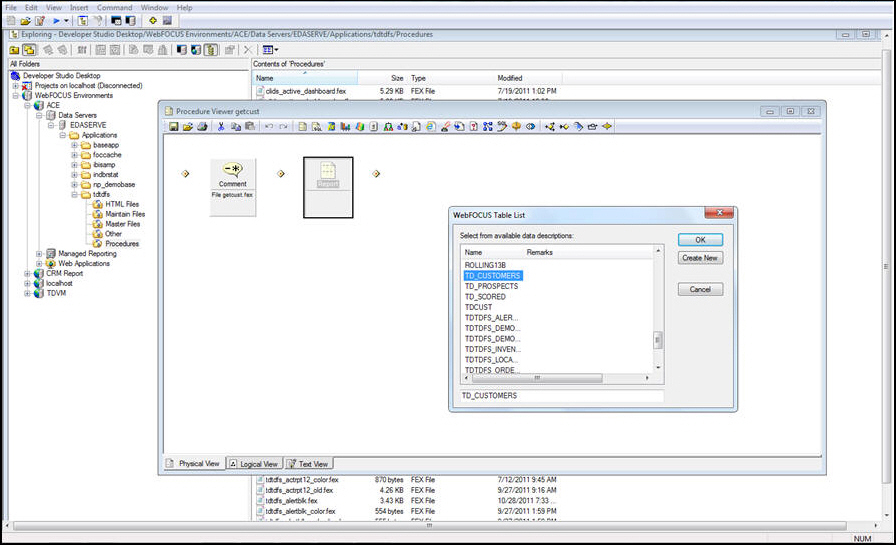
Task: Click the TD_CUSTOMERS name input field
Action: 562,395
